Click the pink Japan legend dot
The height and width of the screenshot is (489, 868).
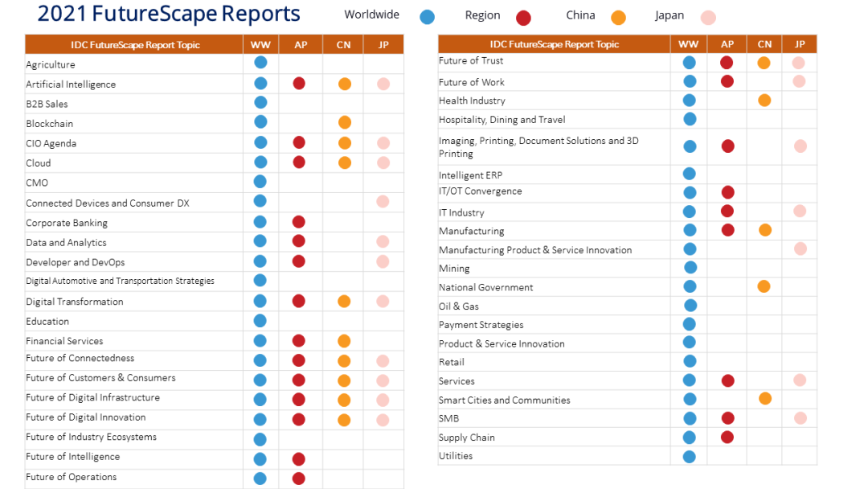point(708,18)
